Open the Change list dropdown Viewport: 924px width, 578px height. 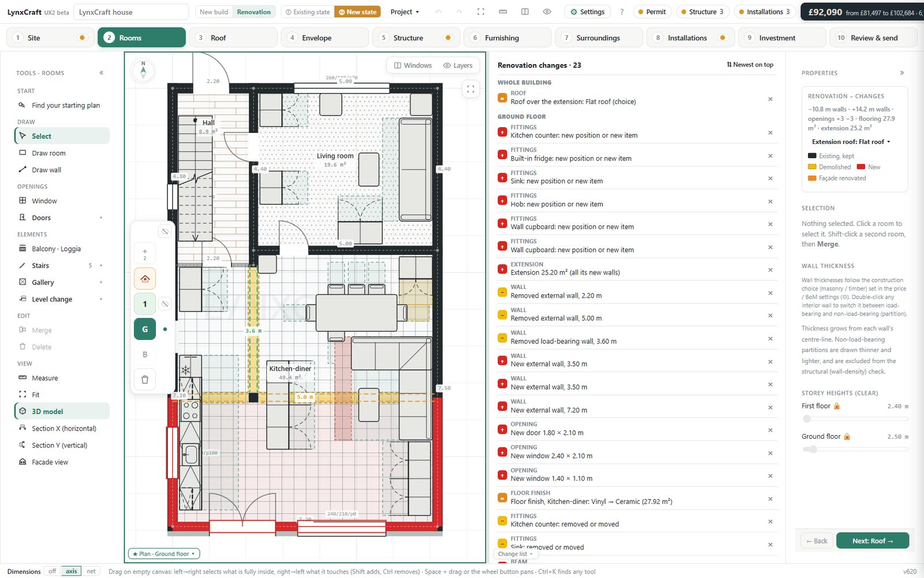[x=515, y=554]
